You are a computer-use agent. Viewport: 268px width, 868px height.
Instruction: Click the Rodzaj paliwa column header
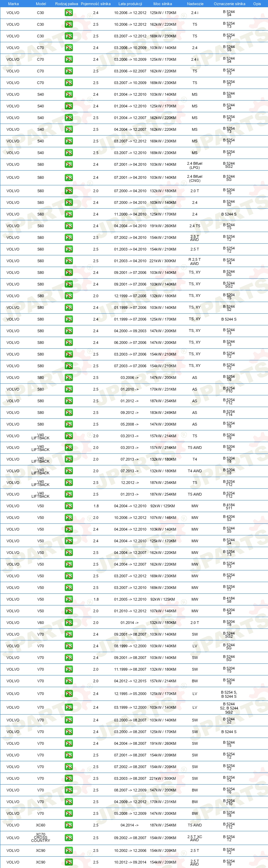point(66,4)
